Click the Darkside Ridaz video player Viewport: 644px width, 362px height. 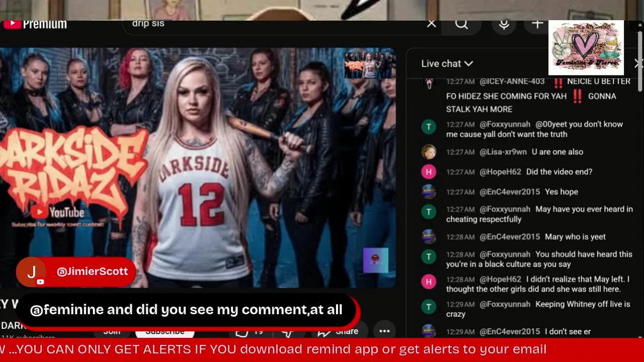tap(198, 167)
